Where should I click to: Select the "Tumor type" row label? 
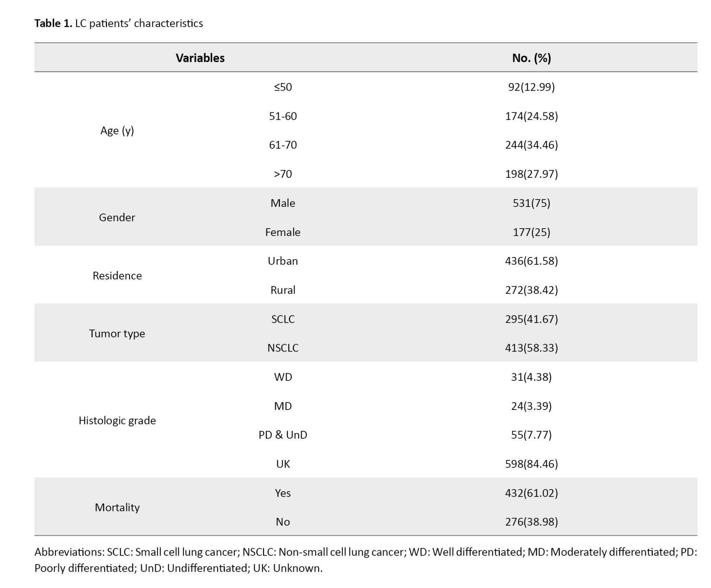click(x=117, y=333)
